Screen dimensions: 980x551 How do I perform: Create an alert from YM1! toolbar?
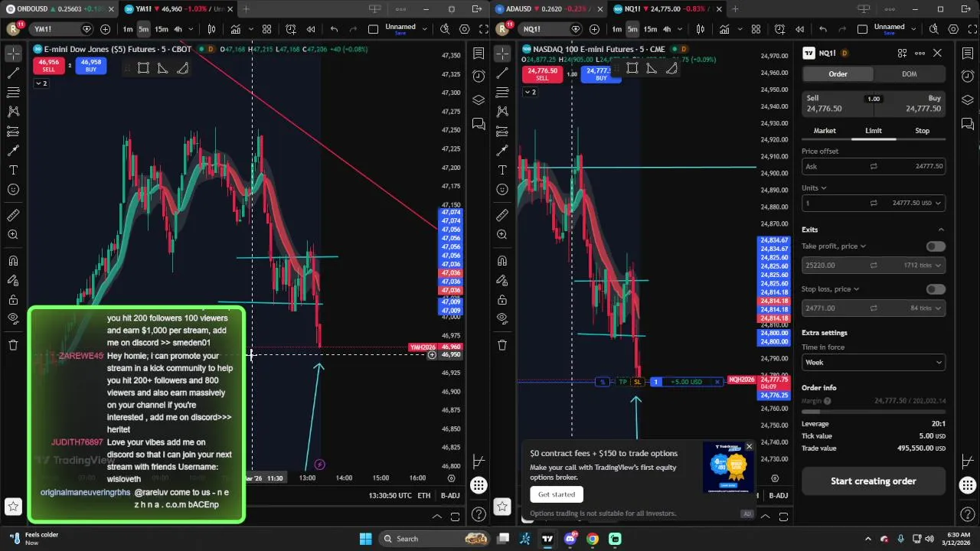(291, 29)
